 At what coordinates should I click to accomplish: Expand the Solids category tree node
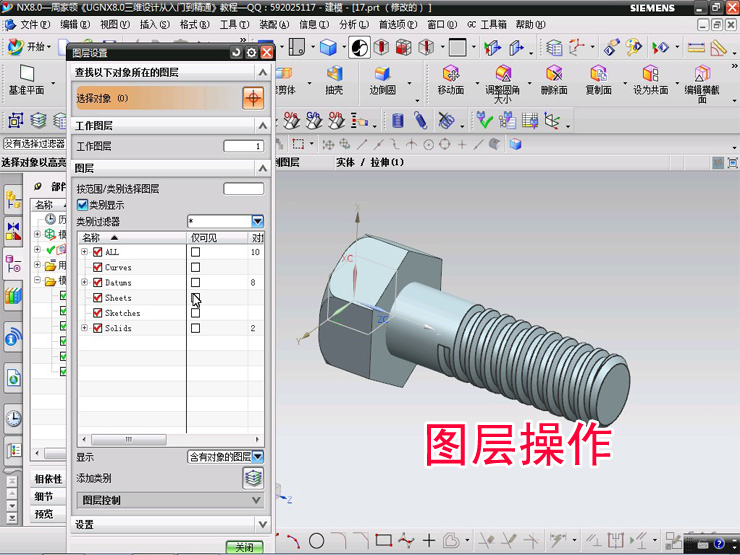pos(84,328)
